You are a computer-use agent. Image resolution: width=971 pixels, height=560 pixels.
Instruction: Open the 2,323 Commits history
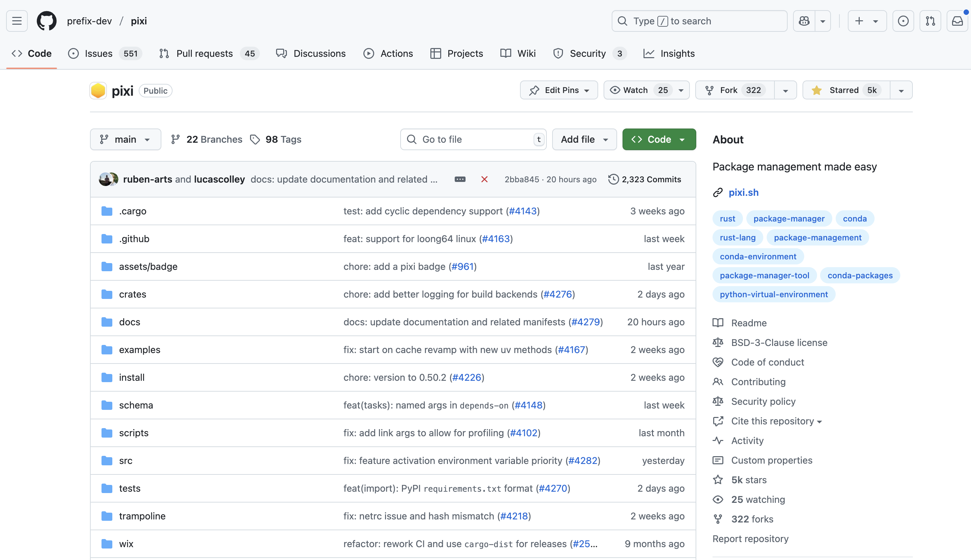pos(645,179)
